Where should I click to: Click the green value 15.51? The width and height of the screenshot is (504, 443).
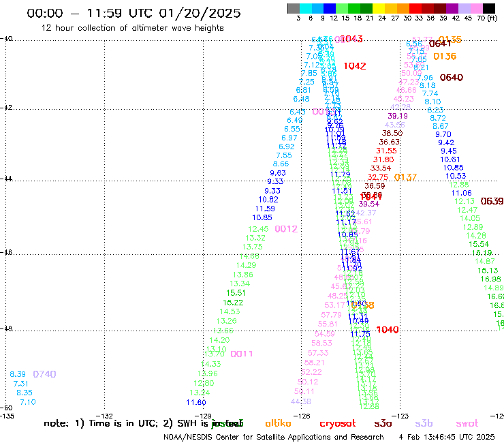tap(236, 293)
